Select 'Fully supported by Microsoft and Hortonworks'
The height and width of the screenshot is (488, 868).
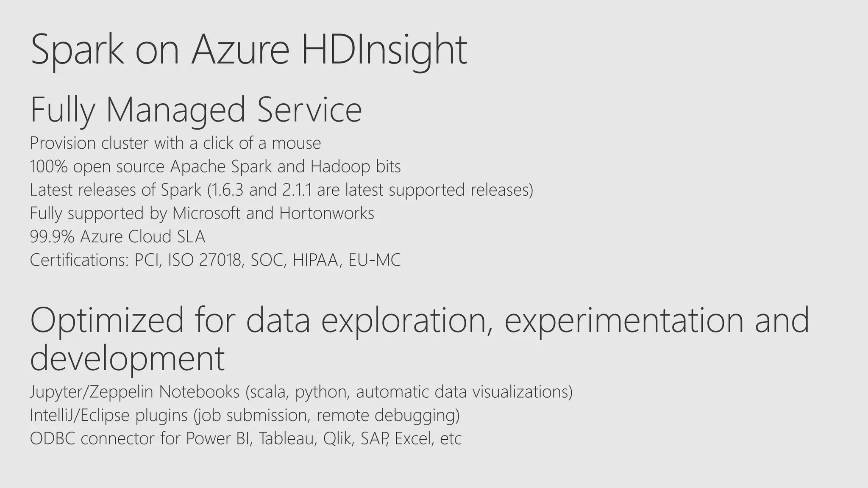tap(202, 213)
